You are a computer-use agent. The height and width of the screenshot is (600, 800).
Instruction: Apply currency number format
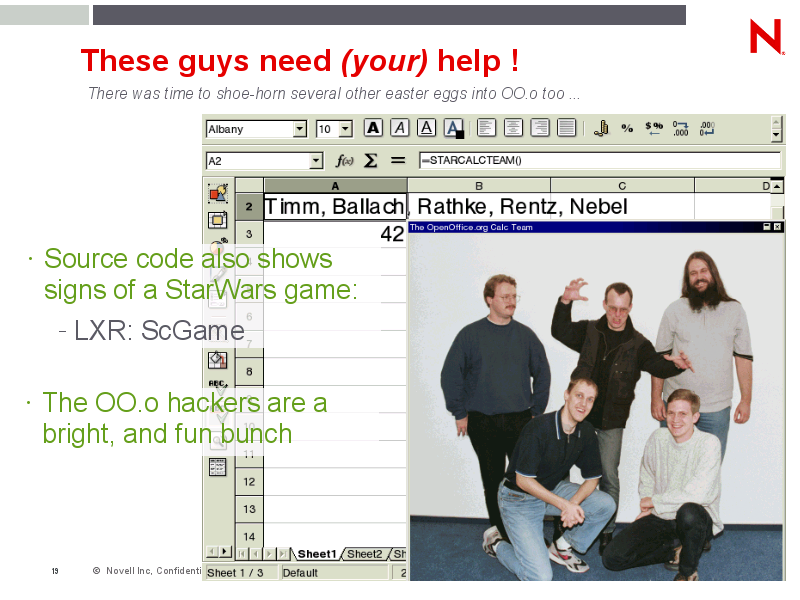[602, 128]
